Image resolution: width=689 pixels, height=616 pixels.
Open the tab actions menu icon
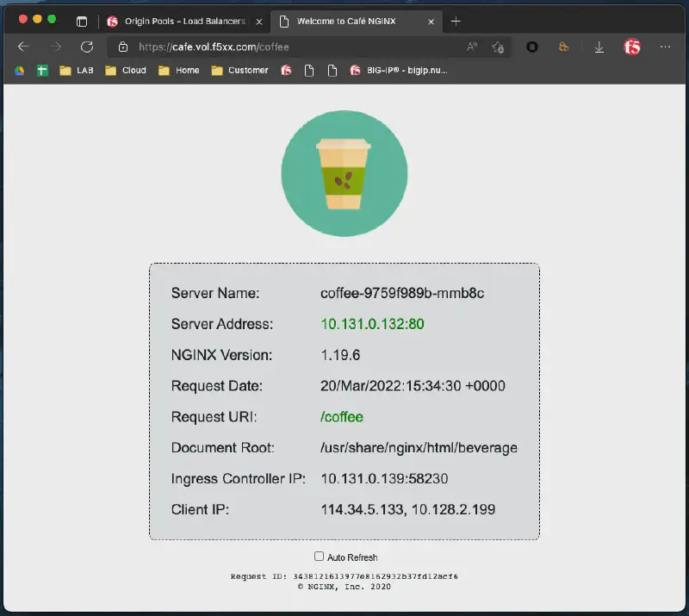(82, 21)
